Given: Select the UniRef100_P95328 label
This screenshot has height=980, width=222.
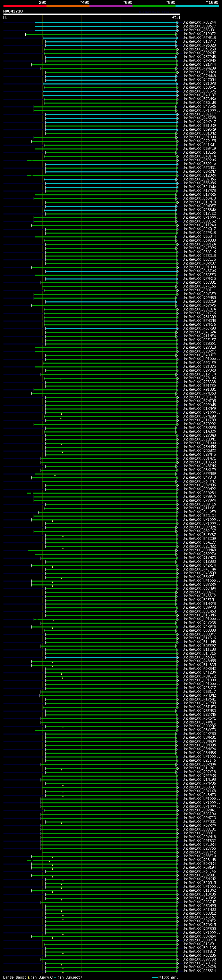Looking at the screenshot, I should [199, 45].
